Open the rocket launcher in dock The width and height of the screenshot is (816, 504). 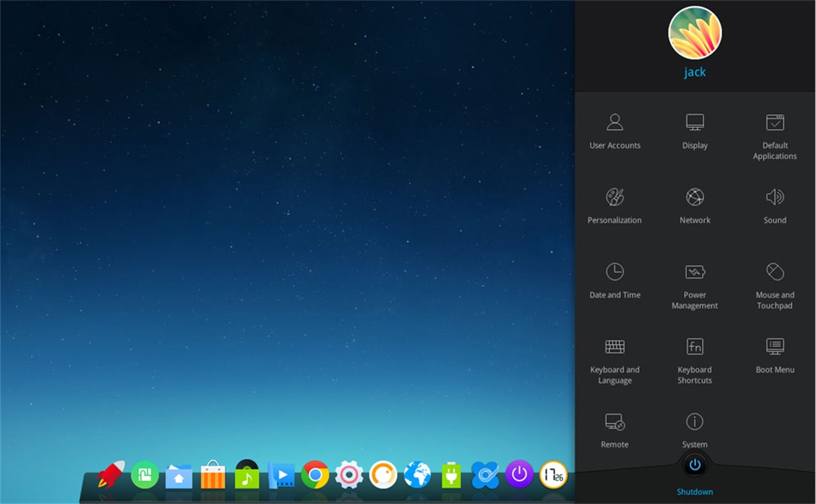[111, 475]
